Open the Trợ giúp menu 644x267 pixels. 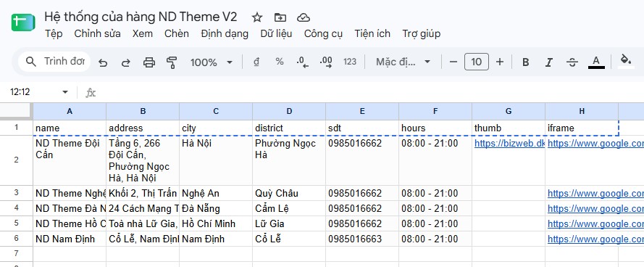click(x=422, y=33)
